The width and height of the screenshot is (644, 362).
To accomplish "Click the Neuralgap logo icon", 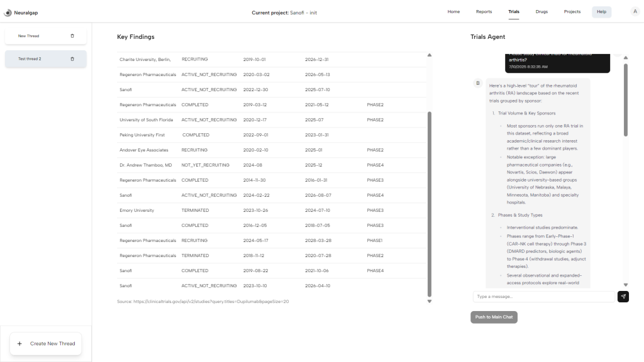I will [x=8, y=13].
